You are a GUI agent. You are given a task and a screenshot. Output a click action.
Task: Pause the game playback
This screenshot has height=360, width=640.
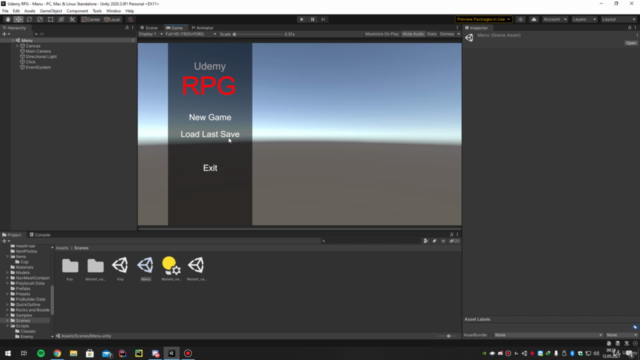tap(312, 19)
